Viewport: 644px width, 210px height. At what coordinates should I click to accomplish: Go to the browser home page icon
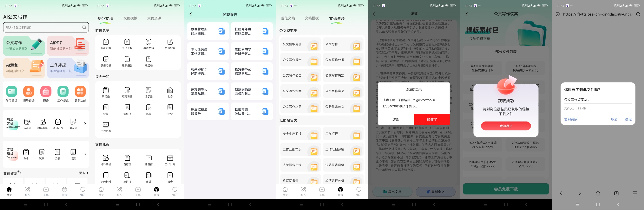coord(598,193)
